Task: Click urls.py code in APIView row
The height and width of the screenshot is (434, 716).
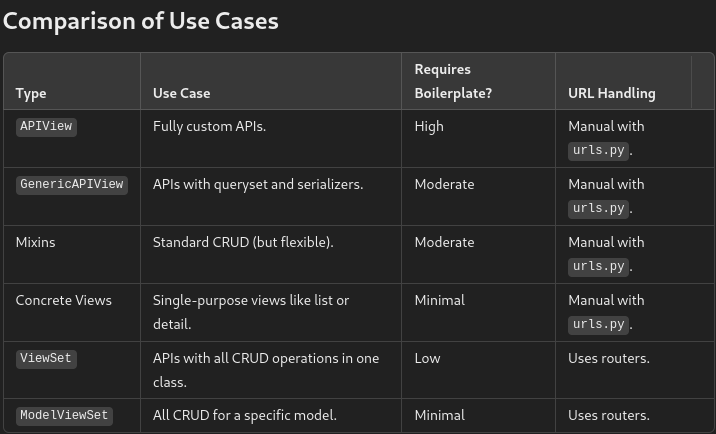Action: tap(599, 151)
